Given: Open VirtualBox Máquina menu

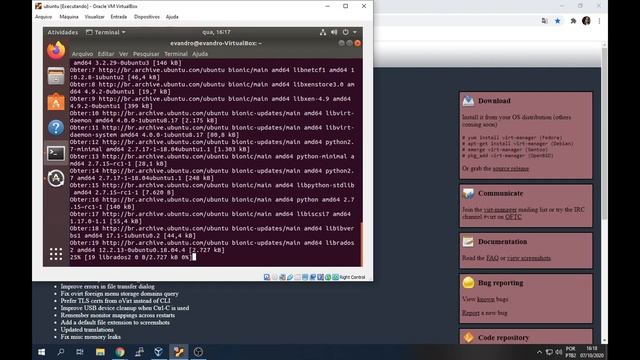Looking at the screenshot, I should tap(69, 17).
